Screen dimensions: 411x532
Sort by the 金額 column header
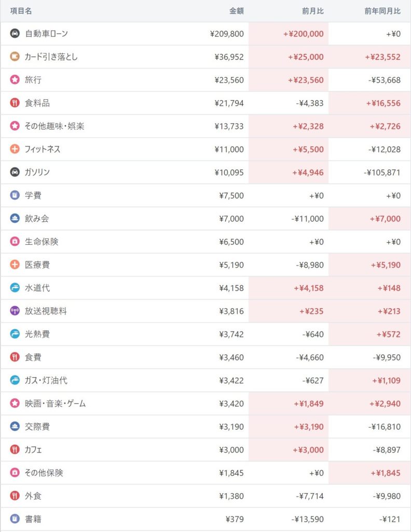click(237, 11)
